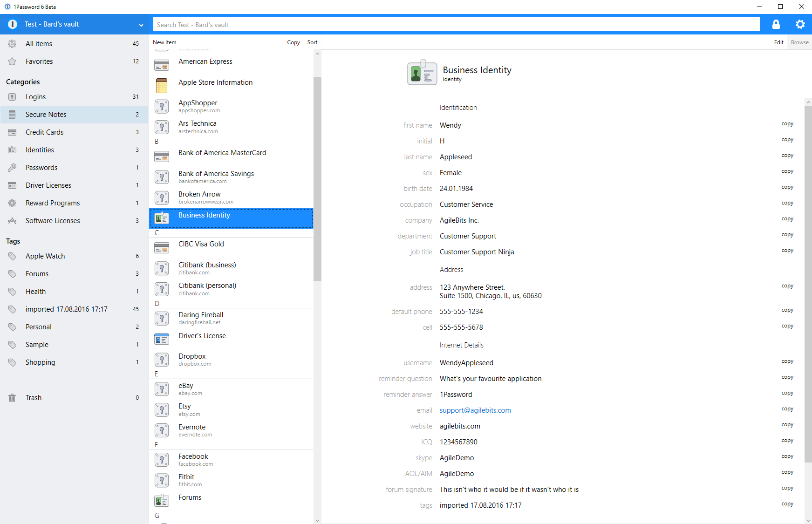
Task: Select eBay login key icon
Action: point(162,389)
